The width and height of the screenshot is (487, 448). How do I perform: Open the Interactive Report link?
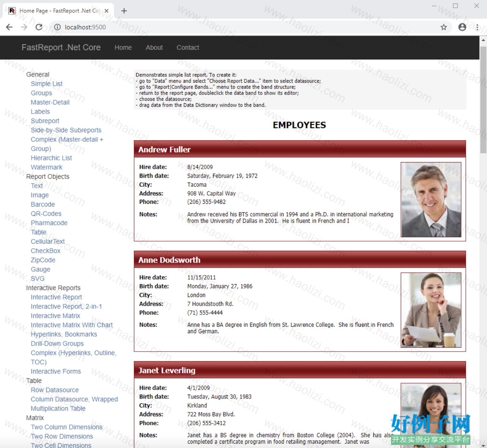click(56, 297)
